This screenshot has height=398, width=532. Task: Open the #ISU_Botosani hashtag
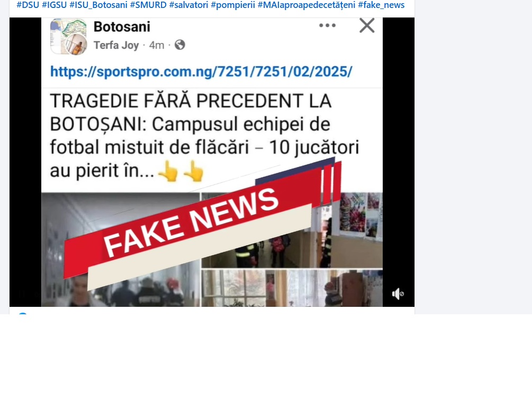point(98,5)
